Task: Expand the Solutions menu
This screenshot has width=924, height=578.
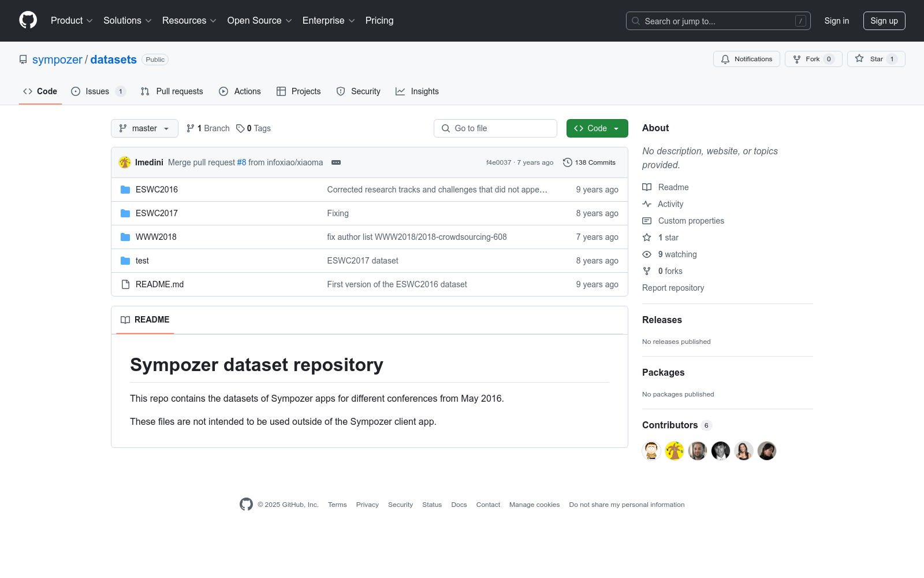Action: tap(128, 21)
